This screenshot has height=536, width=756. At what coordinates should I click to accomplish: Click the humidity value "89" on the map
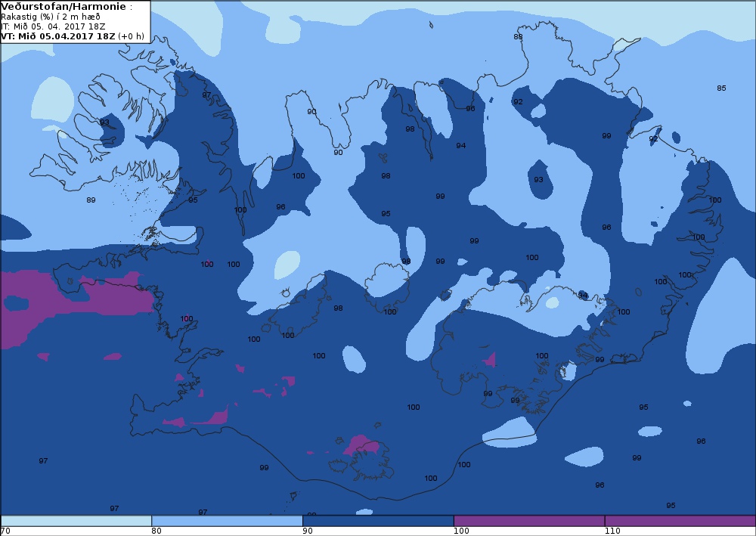pos(91,200)
